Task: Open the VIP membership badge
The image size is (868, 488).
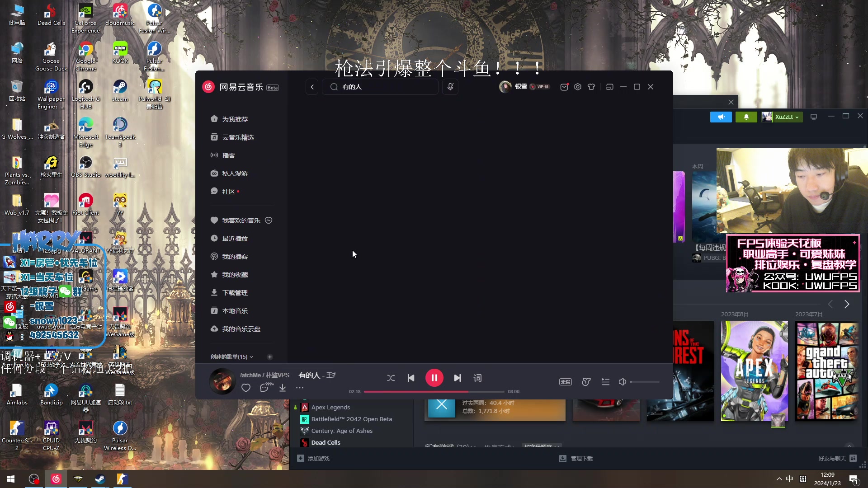Action: coord(540,87)
